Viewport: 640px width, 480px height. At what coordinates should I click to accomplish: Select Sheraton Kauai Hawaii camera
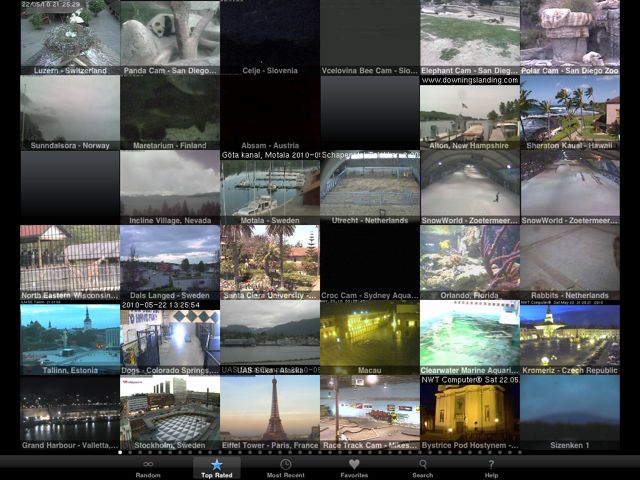[570, 113]
